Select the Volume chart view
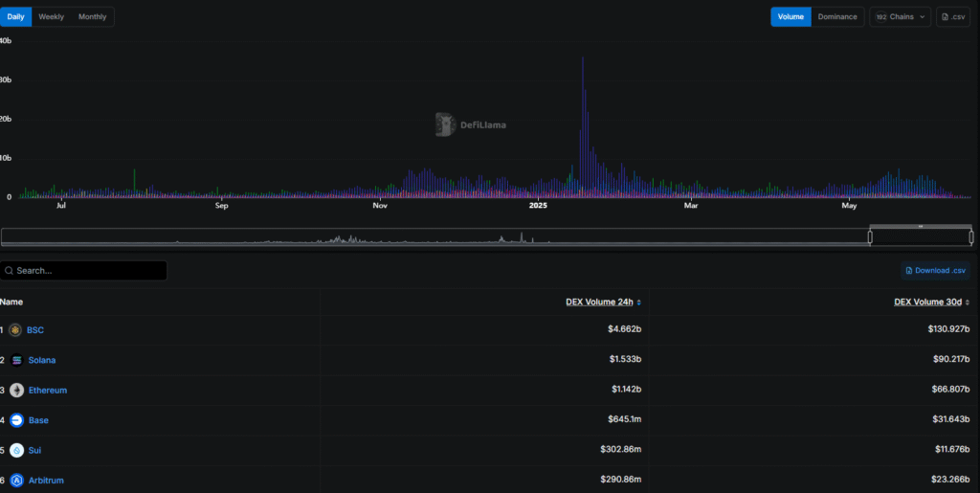 click(791, 17)
